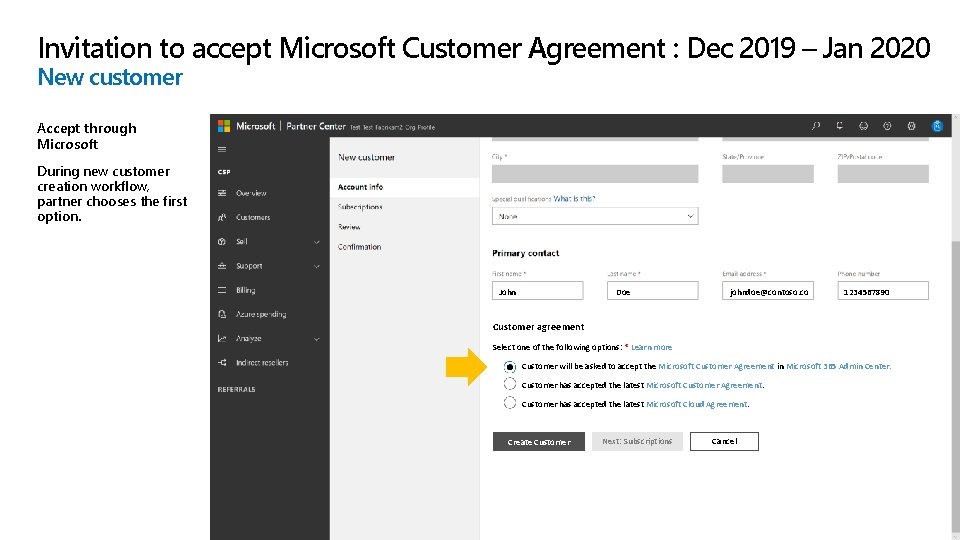
Task: Click the First name field
Action: 538,291
